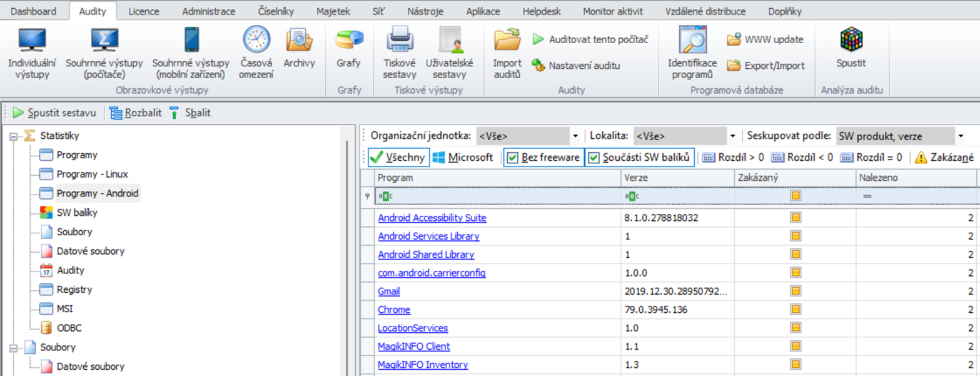Screen dimensions: 980x376
Task: Toggle Rozdíl > 0 filter
Action: tap(732, 158)
